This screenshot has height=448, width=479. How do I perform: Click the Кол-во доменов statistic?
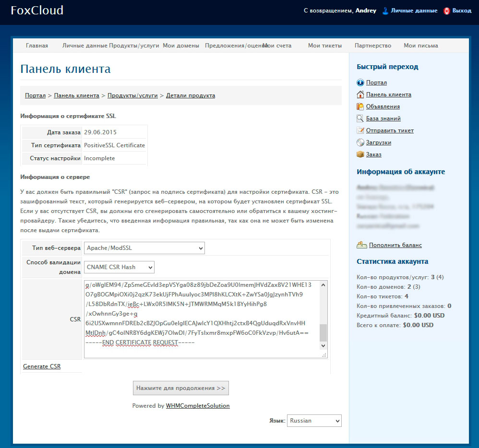388,287
